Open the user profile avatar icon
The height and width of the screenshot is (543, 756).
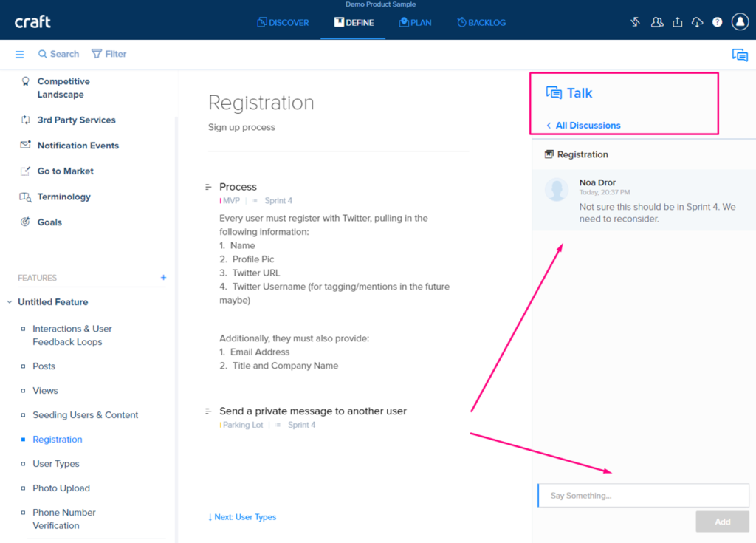click(740, 21)
